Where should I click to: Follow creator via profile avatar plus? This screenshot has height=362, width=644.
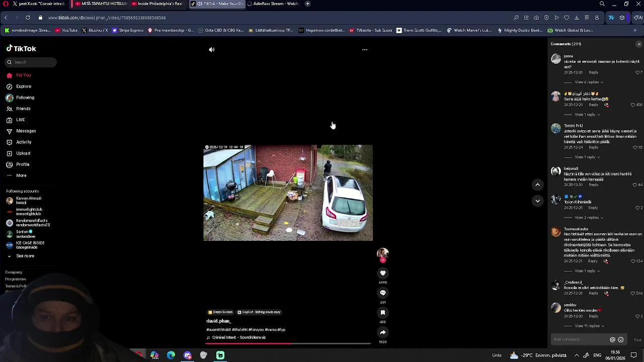click(x=383, y=260)
